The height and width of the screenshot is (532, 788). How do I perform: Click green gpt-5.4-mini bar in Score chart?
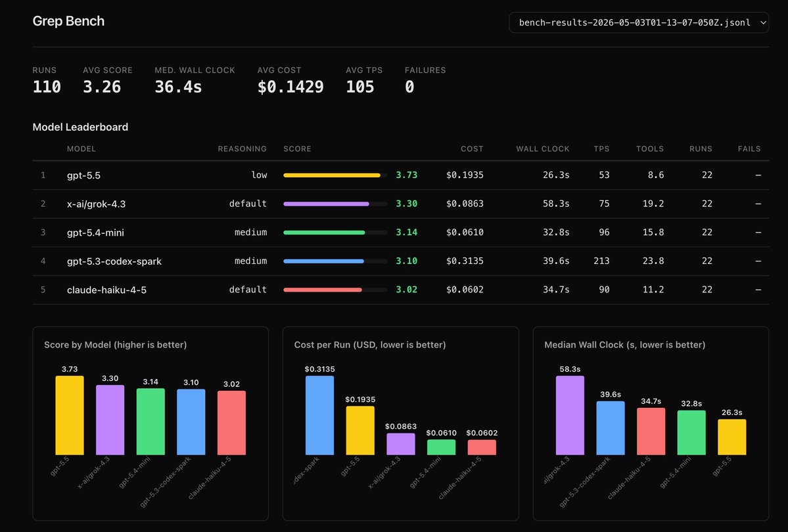coord(151,422)
